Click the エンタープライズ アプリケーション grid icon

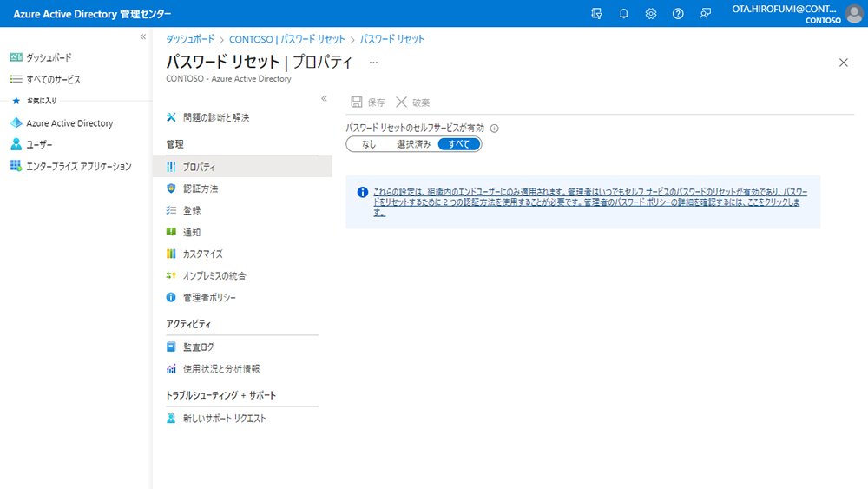pyautogui.click(x=16, y=166)
